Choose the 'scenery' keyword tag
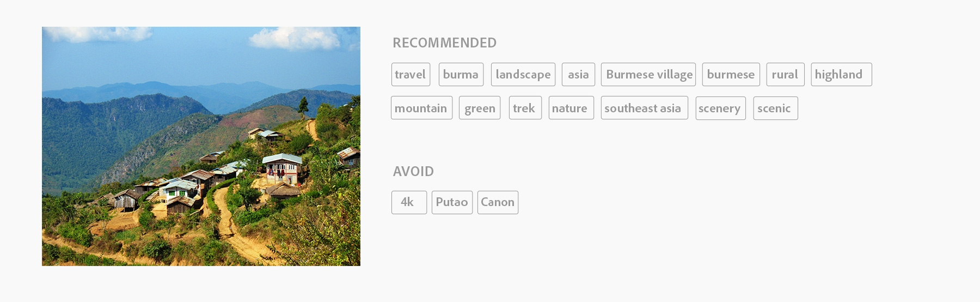Viewport: 980px width, 302px height. coord(721,108)
